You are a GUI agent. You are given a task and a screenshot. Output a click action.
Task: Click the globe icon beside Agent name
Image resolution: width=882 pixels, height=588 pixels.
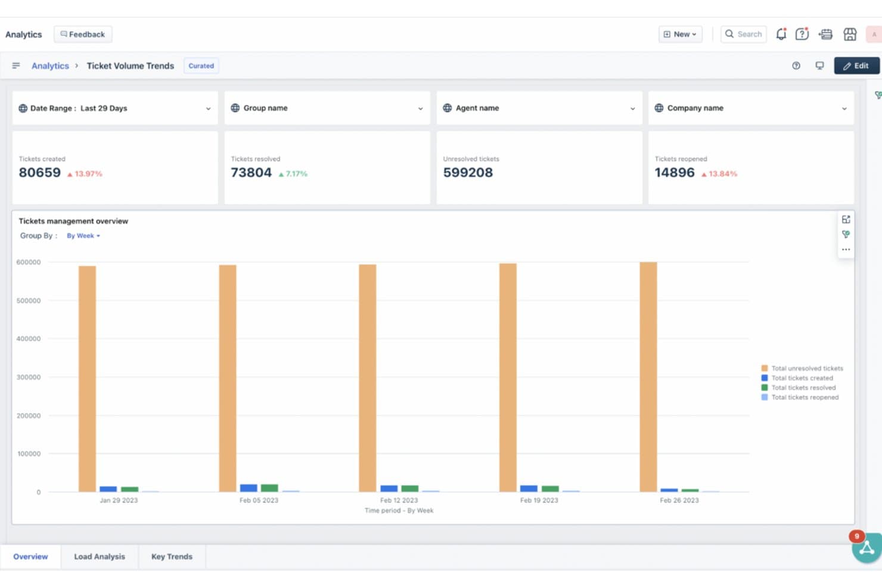447,108
